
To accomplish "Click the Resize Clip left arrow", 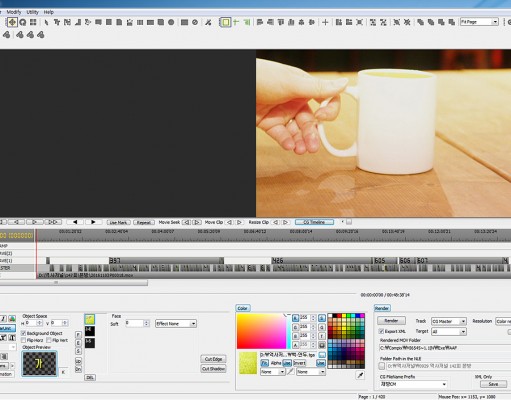I will pyautogui.click(x=275, y=222).
